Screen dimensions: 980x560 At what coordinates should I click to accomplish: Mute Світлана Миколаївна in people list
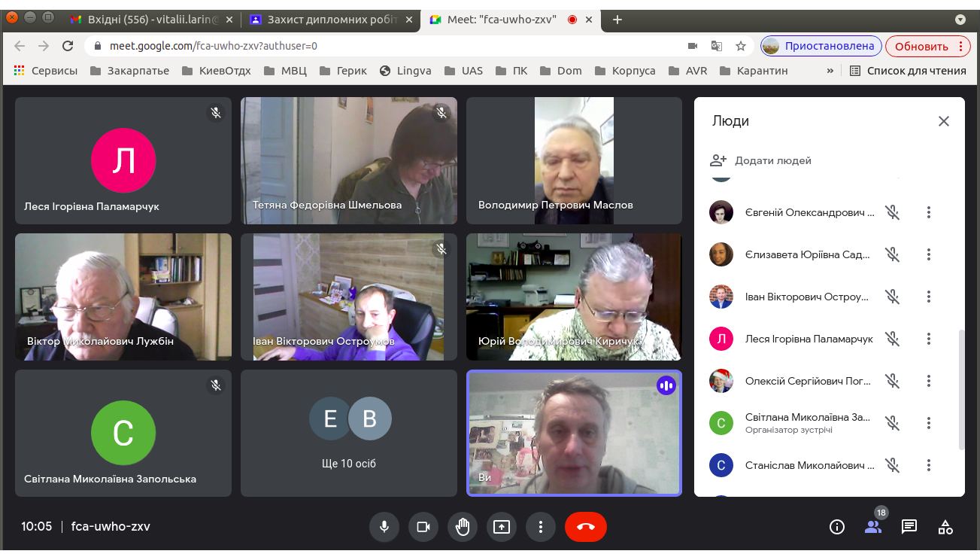tap(893, 423)
